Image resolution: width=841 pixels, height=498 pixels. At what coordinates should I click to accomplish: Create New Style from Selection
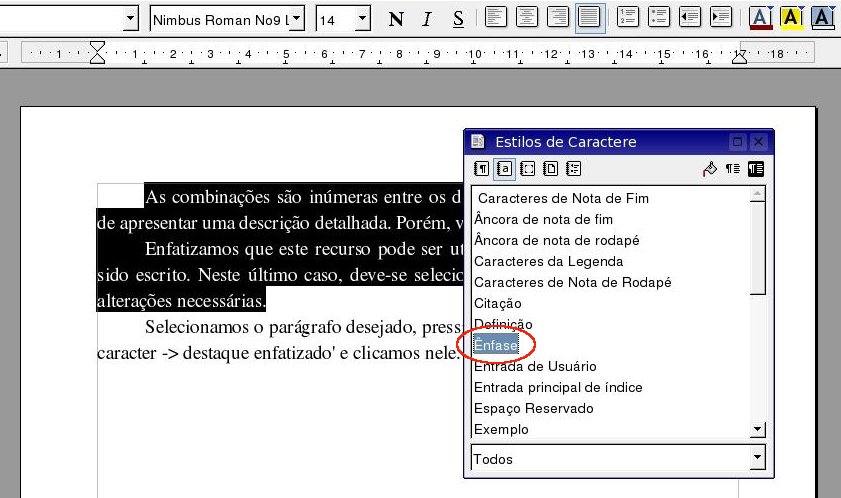(733, 169)
